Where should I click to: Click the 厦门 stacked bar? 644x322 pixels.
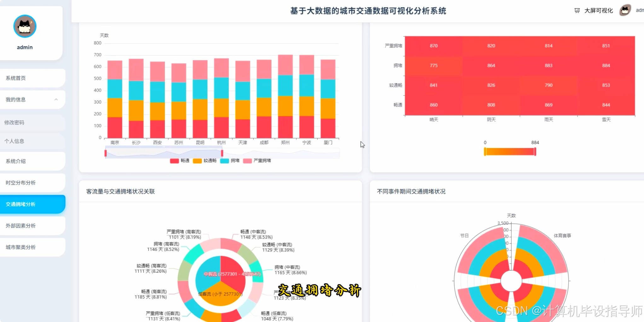click(328, 99)
